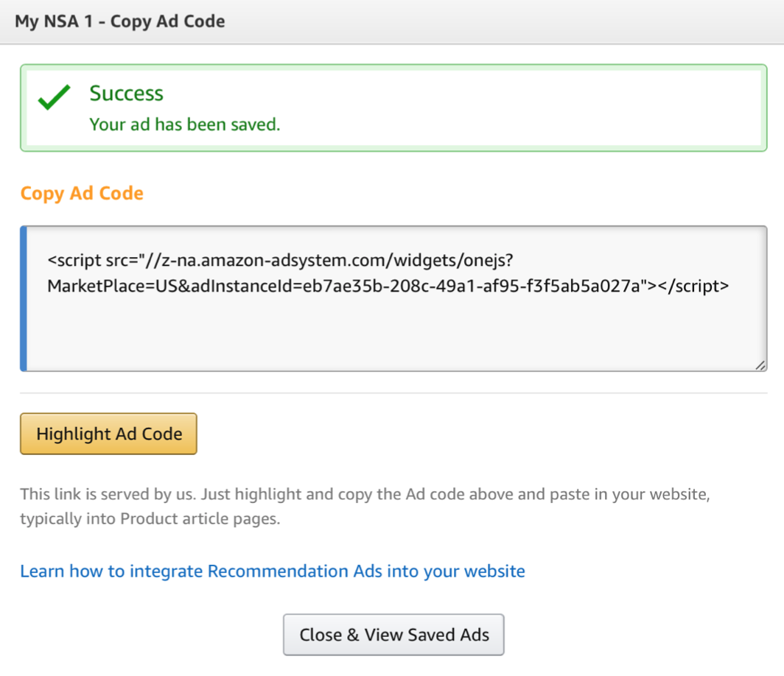Viewport: 784px width, 676px height.
Task: Click the Copy Ad Code orange heading
Action: click(82, 194)
